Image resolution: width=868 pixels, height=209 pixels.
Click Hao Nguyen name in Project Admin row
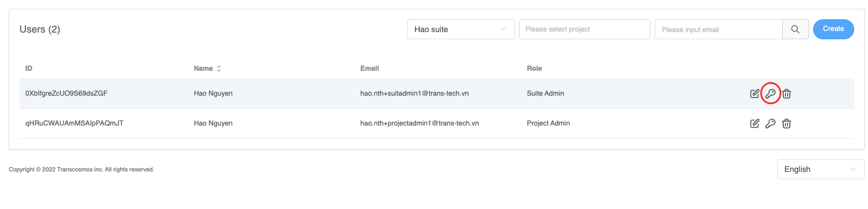[213, 123]
